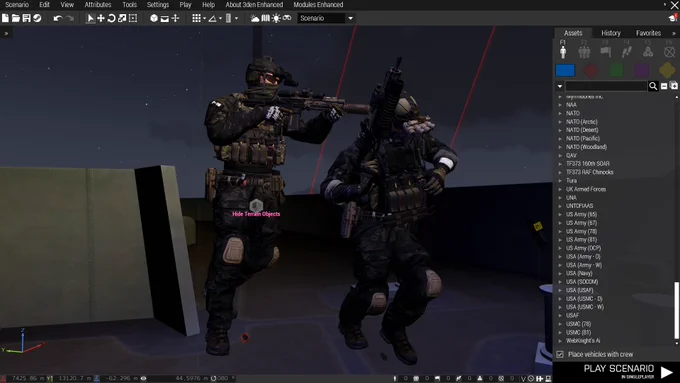Toggle the scaling grid ruler icon
Screen dimensions: 680x383
(x=229, y=18)
